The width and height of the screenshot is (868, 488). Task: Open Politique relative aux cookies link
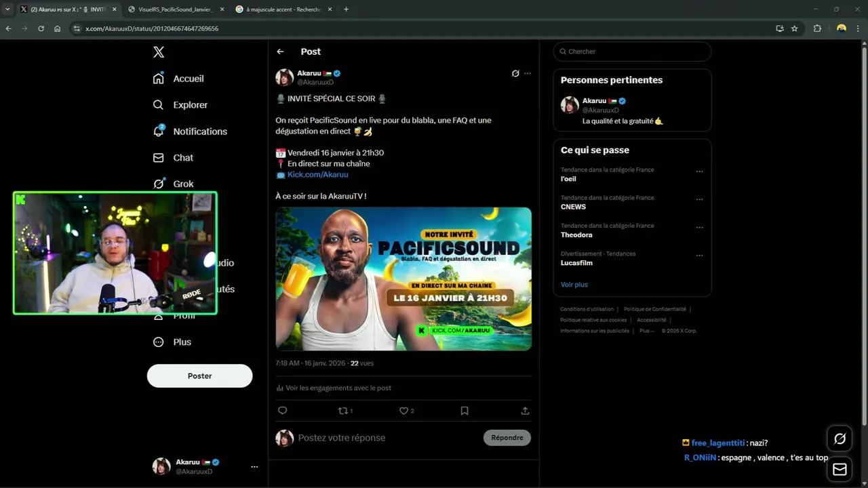pos(593,320)
